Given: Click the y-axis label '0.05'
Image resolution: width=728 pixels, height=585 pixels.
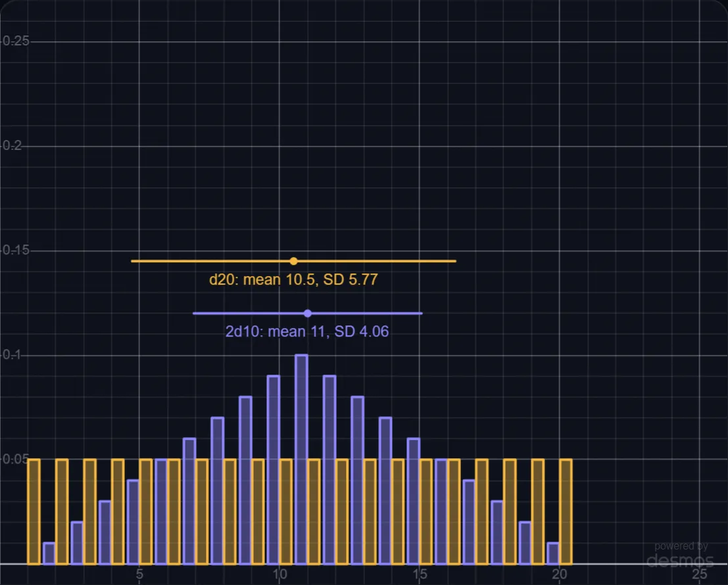Looking at the screenshot, I should click(15, 459).
